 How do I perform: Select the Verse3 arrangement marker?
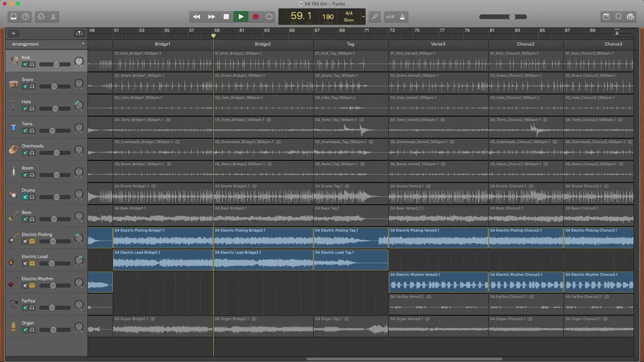click(x=438, y=44)
